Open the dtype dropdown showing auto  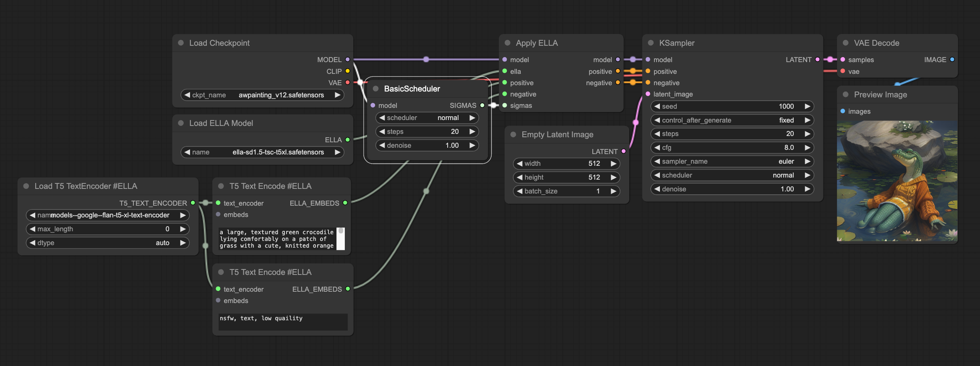107,243
